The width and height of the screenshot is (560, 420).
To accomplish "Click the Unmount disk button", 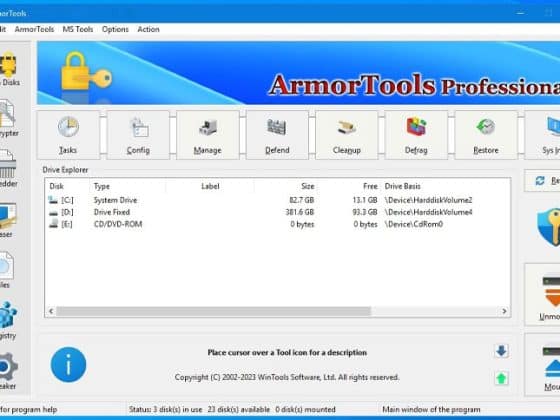I will tap(543, 295).
